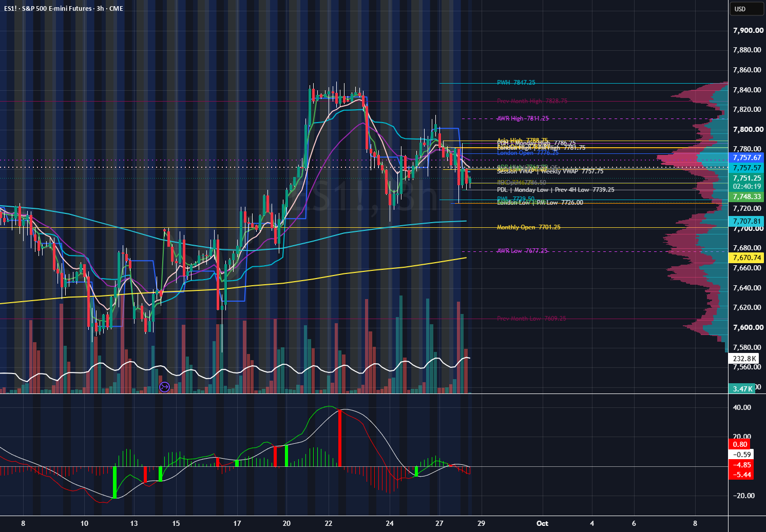
Task: Click the PDL | Monday Low | Prev 4H Low label
Action: 556,190
